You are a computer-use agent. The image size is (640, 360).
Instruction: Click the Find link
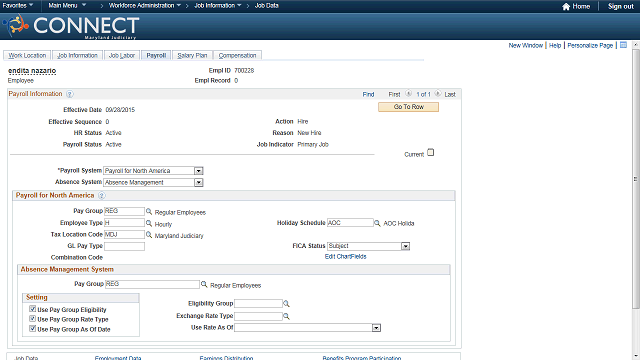(x=368, y=94)
